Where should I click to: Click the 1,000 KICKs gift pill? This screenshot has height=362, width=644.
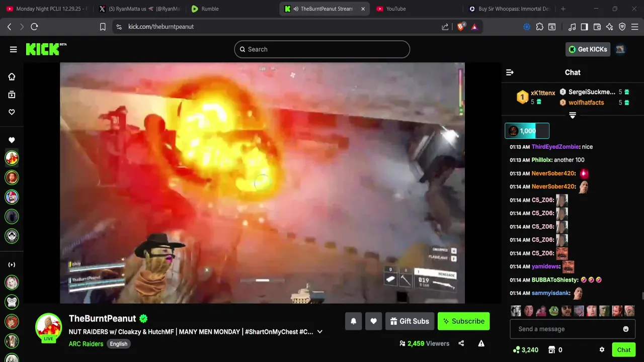527,131
